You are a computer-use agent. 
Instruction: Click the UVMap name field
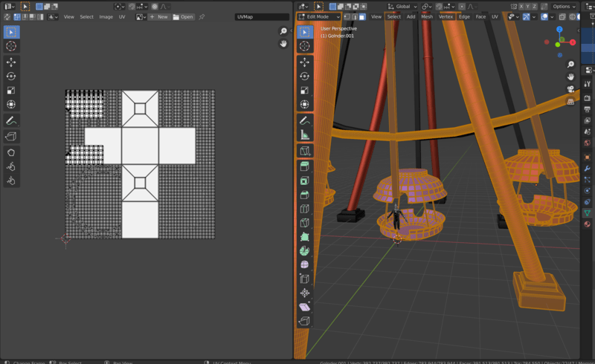click(x=262, y=16)
